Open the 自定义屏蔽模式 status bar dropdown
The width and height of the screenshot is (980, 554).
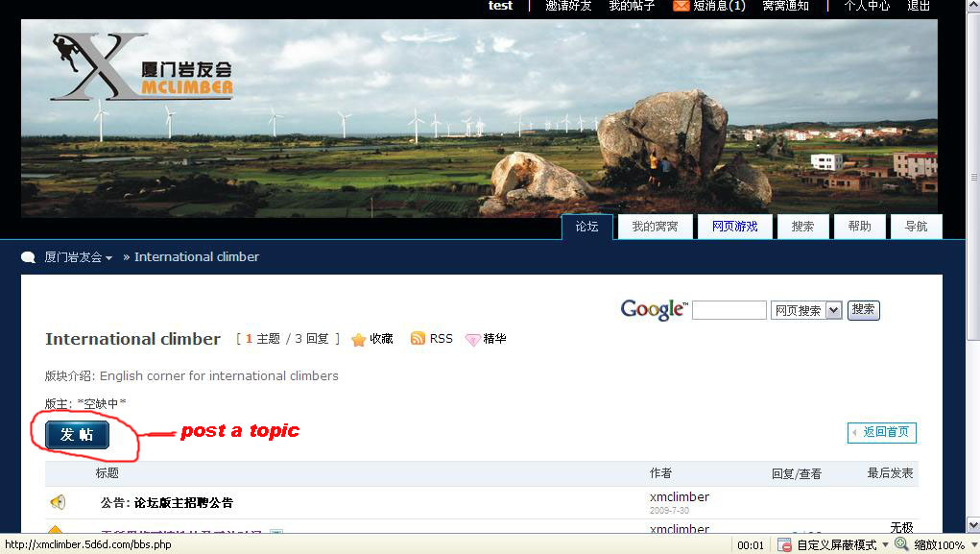click(x=884, y=544)
